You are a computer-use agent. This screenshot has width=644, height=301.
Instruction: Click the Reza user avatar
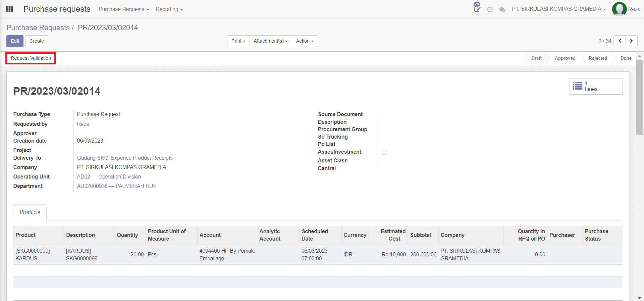click(619, 9)
